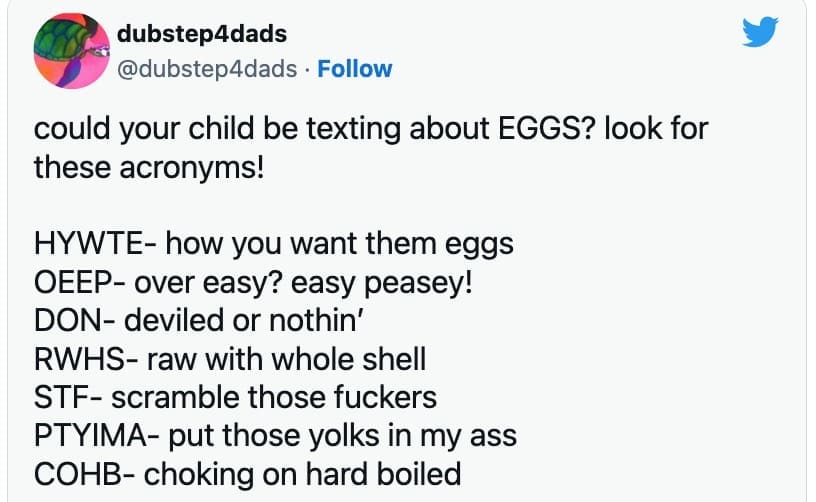Click the COHB acronym
This screenshot has width=816, height=502.
point(77,473)
